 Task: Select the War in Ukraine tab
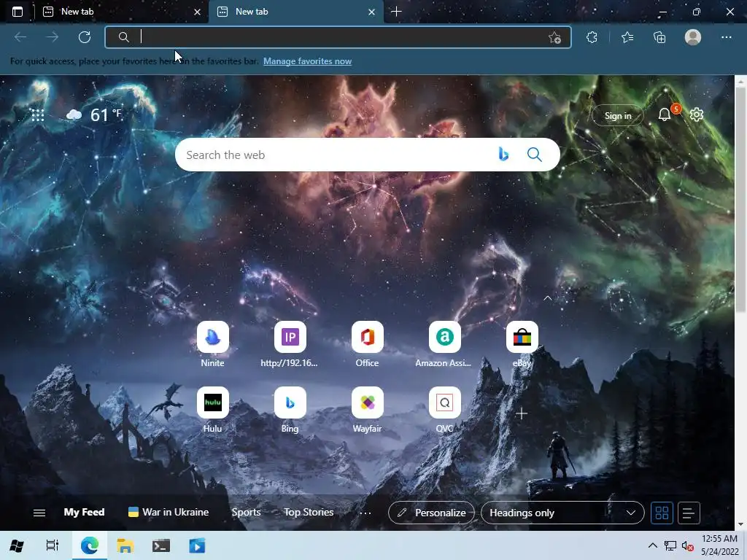(x=169, y=513)
